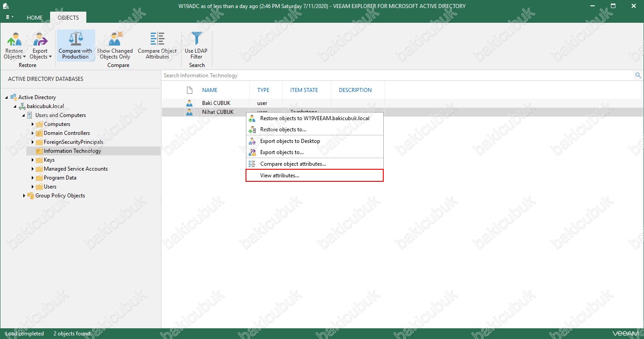
Task: Click '2 objects found' status text
Action: [72, 334]
